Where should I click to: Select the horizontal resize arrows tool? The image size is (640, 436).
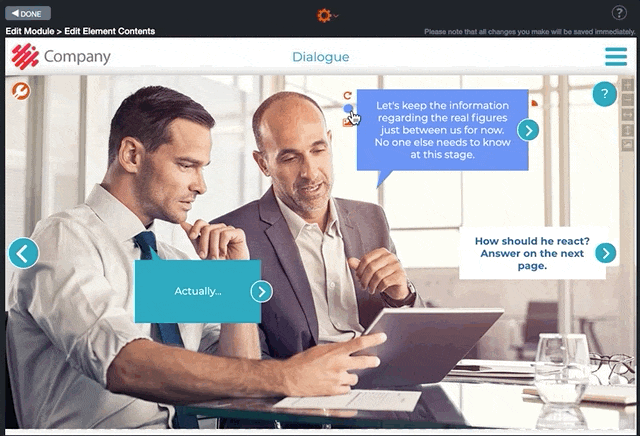click(627, 115)
